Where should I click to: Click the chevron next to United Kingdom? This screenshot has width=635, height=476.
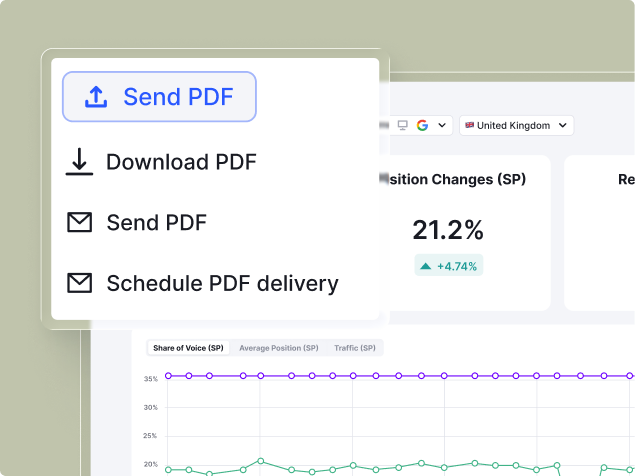(x=563, y=125)
